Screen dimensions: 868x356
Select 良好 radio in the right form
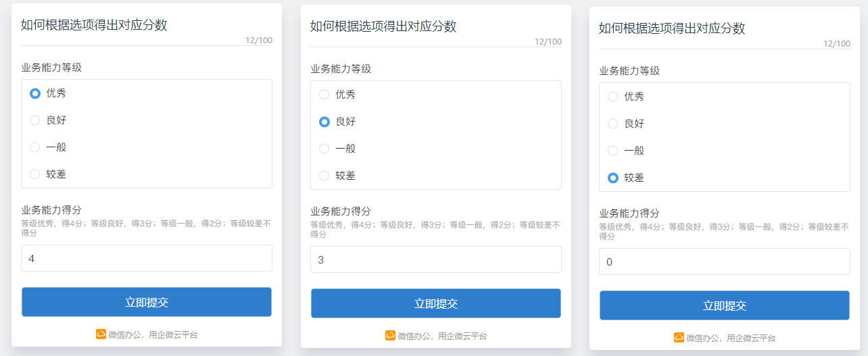[613, 124]
